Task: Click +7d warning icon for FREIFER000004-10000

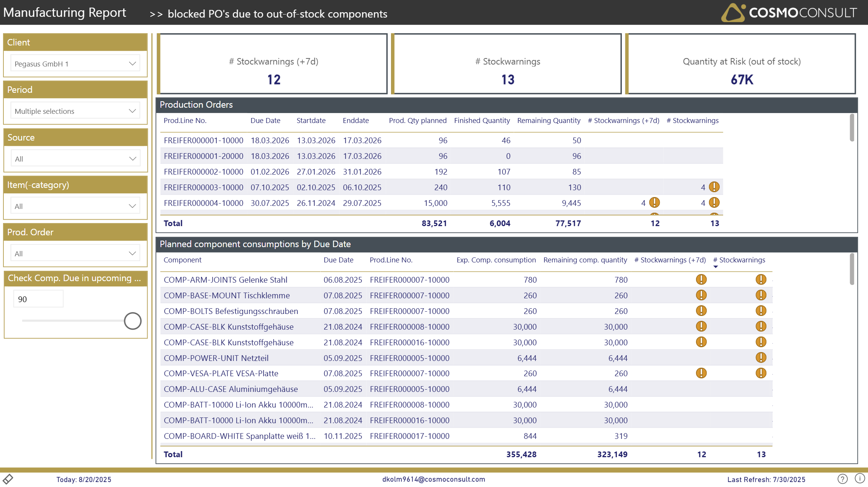Action: 654,202
